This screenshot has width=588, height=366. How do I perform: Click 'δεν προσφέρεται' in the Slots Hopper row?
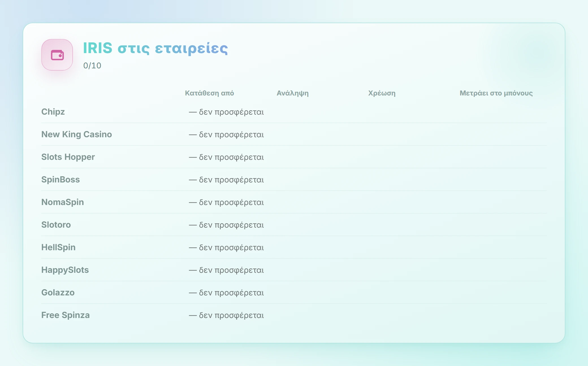tap(232, 157)
